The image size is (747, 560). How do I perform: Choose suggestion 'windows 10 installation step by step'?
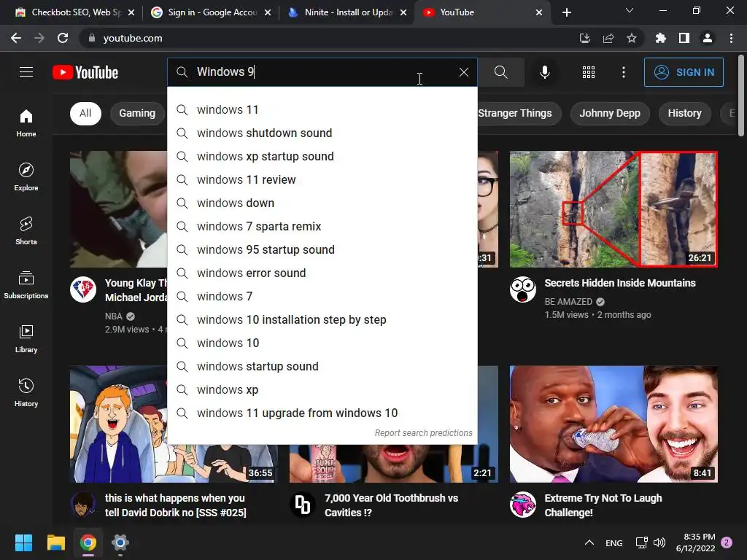[322, 319]
